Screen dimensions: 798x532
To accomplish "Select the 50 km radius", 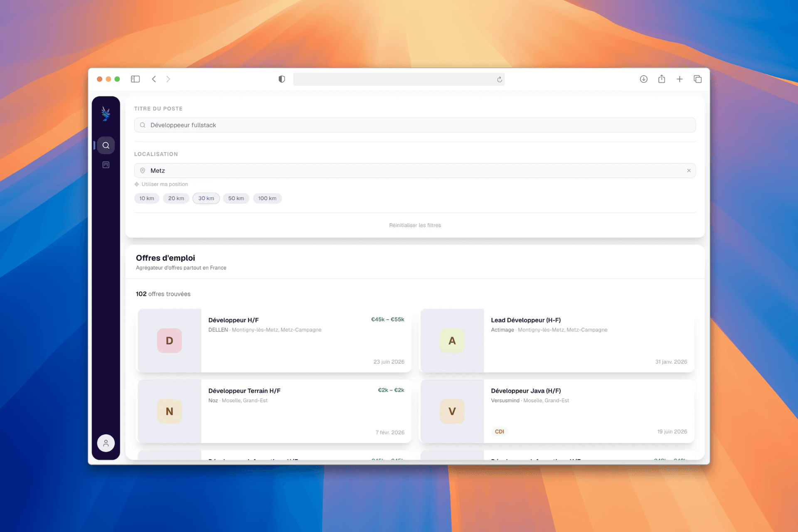I will (236, 198).
